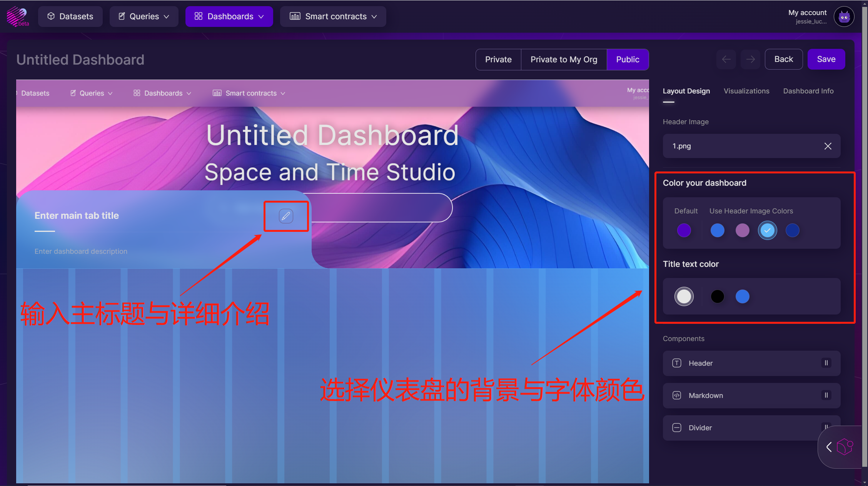The image size is (868, 486).
Task: Click the Untitled Dashboard page title
Action: pyautogui.click(x=80, y=60)
